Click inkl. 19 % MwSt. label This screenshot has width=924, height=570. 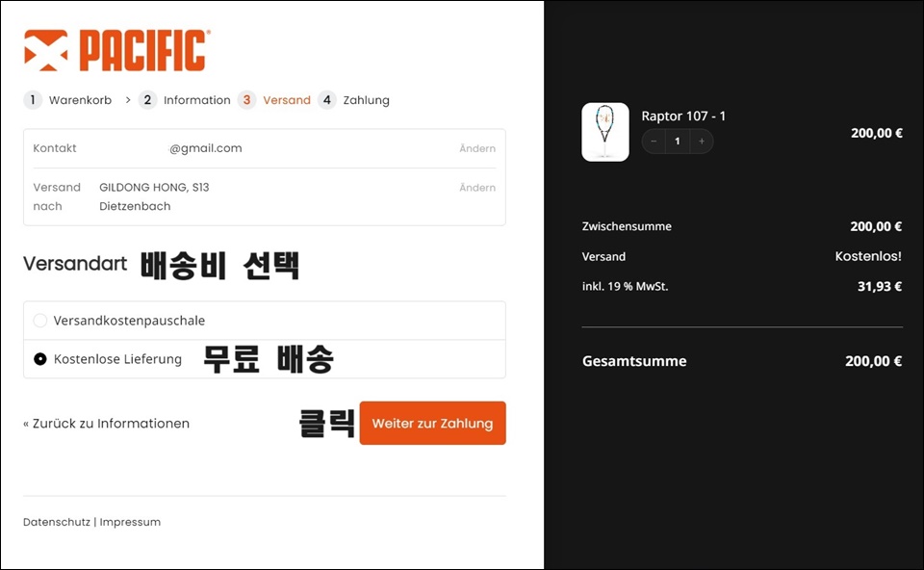coord(625,287)
